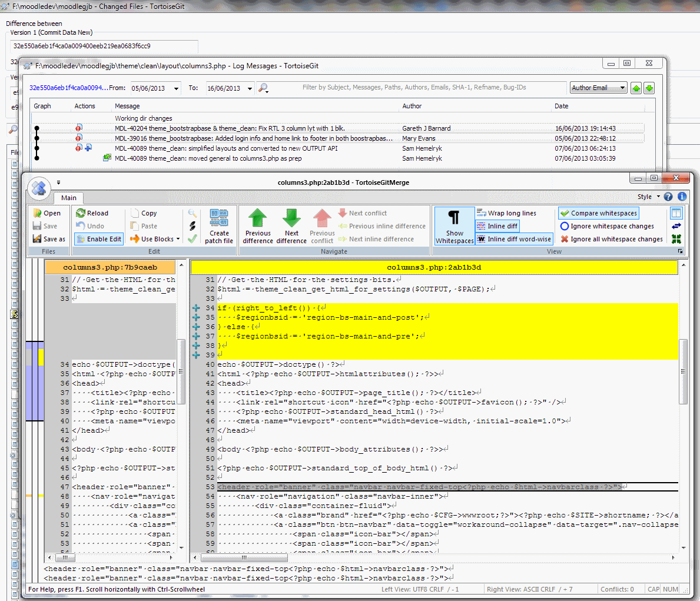Click the TortoiseGitMerge round application button

[39, 188]
